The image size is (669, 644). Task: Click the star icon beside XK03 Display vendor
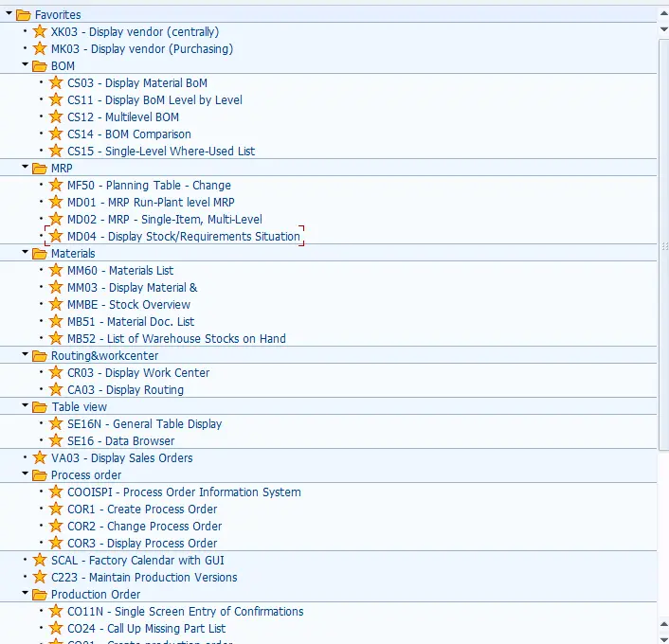click(40, 31)
